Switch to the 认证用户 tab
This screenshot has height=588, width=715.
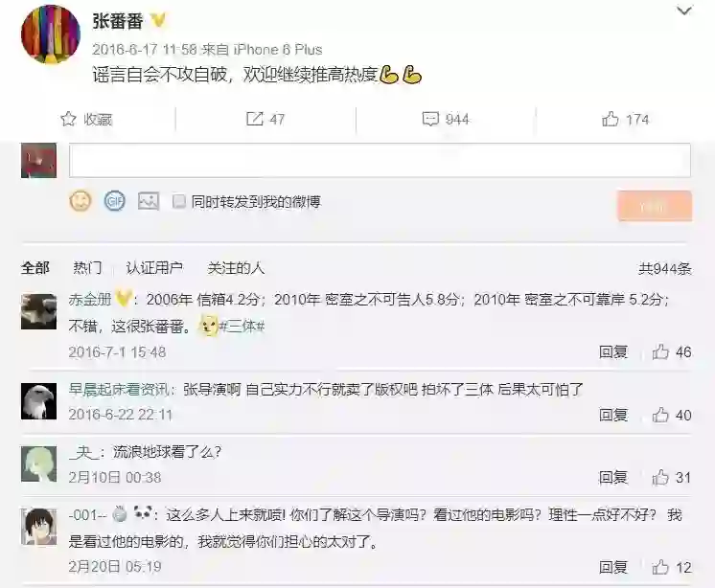pos(154,268)
